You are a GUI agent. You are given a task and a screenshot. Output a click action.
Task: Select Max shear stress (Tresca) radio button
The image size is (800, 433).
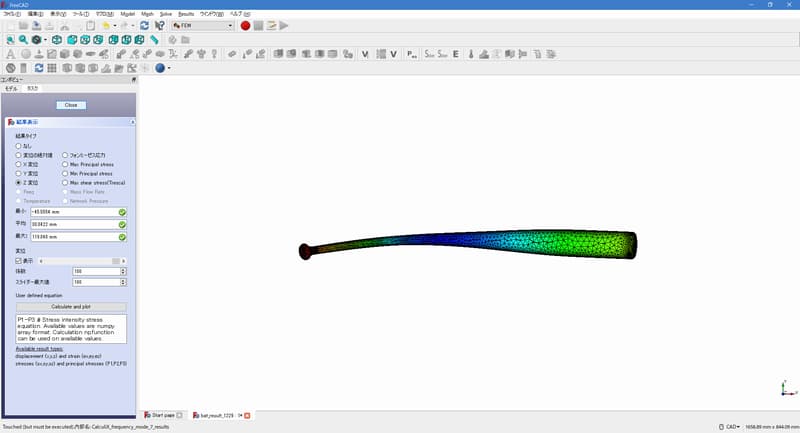coord(65,183)
